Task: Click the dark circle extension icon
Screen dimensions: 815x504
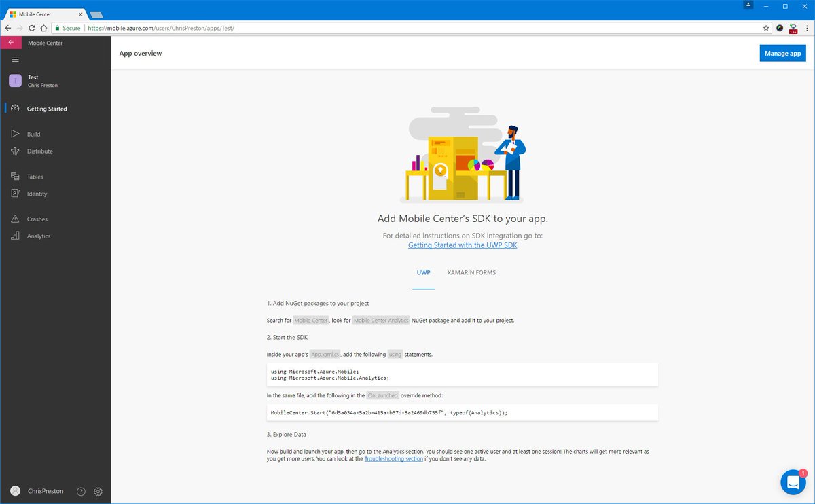Action: point(780,28)
